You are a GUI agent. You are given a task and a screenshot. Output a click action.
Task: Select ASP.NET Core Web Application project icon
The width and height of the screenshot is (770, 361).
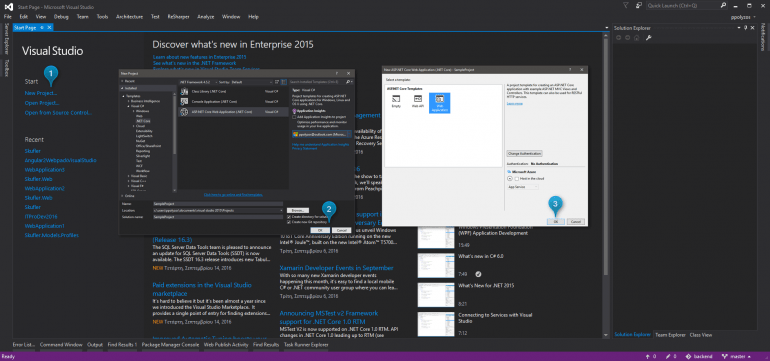click(x=184, y=112)
